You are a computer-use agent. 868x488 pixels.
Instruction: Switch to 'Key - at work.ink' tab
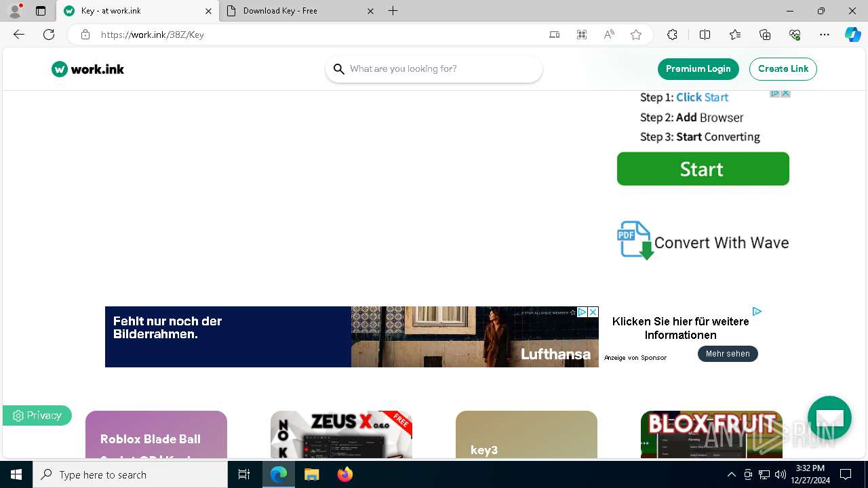pos(137,11)
